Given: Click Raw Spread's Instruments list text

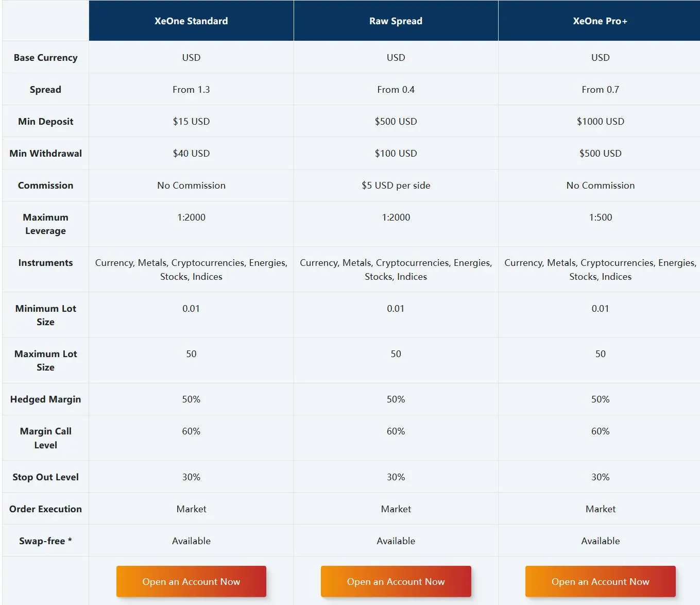Looking at the screenshot, I should [396, 270].
